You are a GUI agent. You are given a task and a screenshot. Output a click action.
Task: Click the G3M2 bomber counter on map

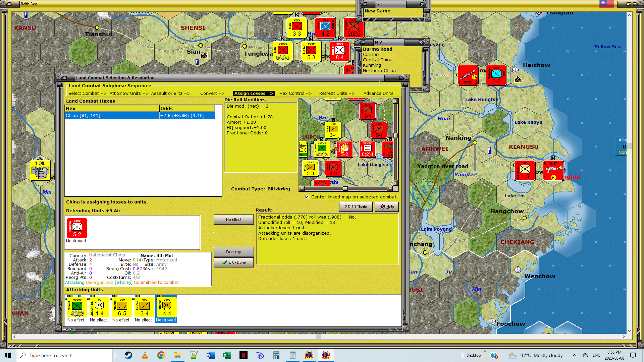point(468,75)
